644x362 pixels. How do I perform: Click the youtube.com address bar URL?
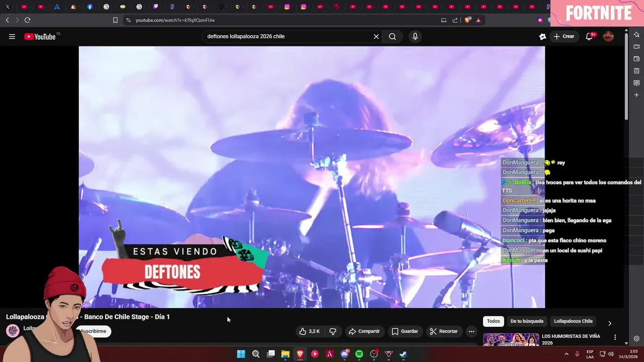click(175, 20)
